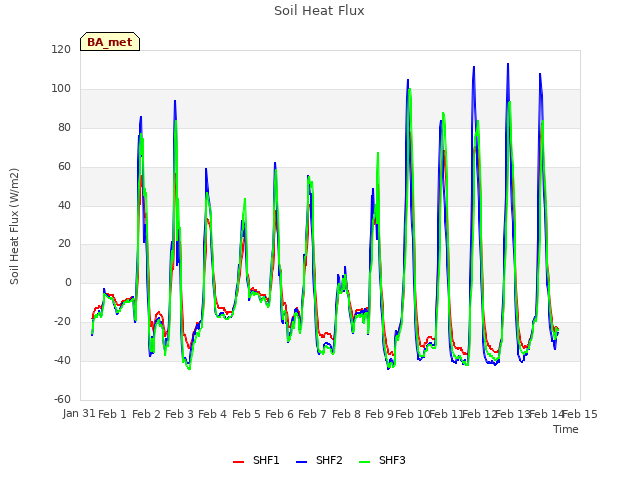Image resolution: width=640 pixels, height=480 pixels.
Task: Click the 'Jan 31' x-axis label
Action: (79, 414)
